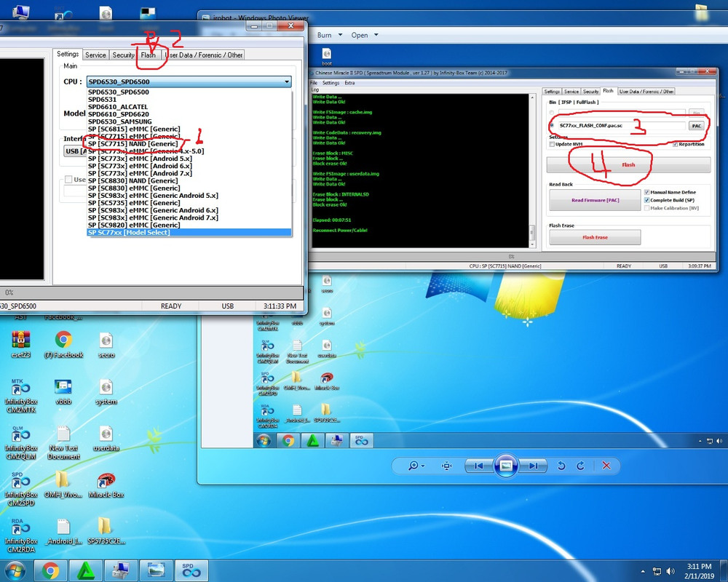Expand the Open menu in Photo Viewer
728x582 pixels.
coord(365,35)
